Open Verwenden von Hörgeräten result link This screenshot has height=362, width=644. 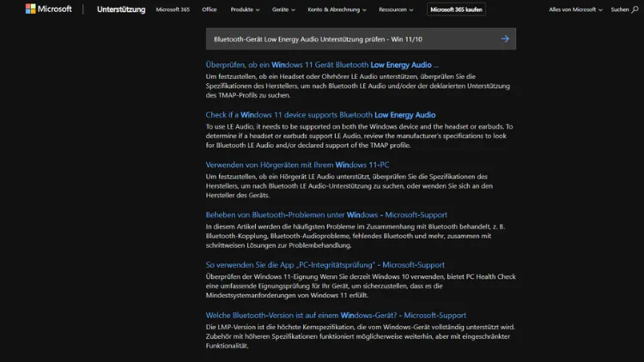(x=298, y=164)
